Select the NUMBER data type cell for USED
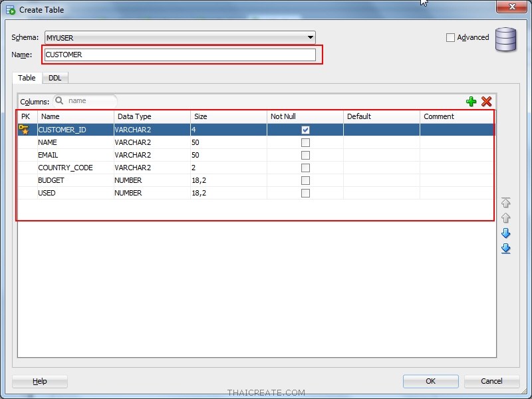The width and height of the screenshot is (532, 399). [x=128, y=193]
